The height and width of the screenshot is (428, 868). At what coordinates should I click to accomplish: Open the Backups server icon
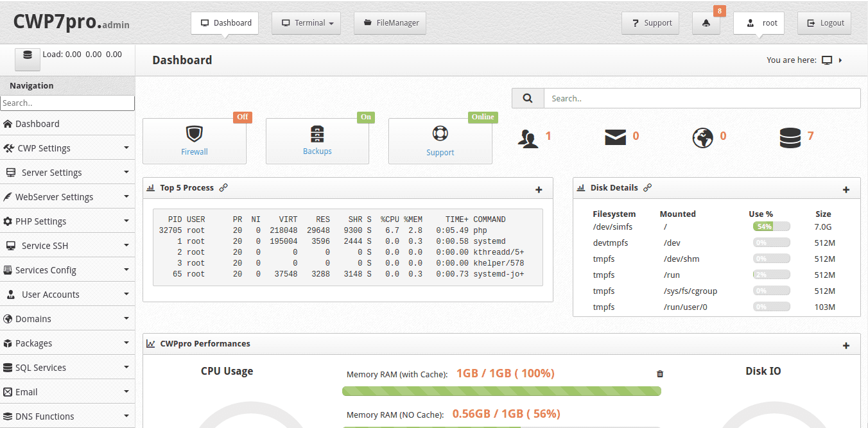[317, 133]
